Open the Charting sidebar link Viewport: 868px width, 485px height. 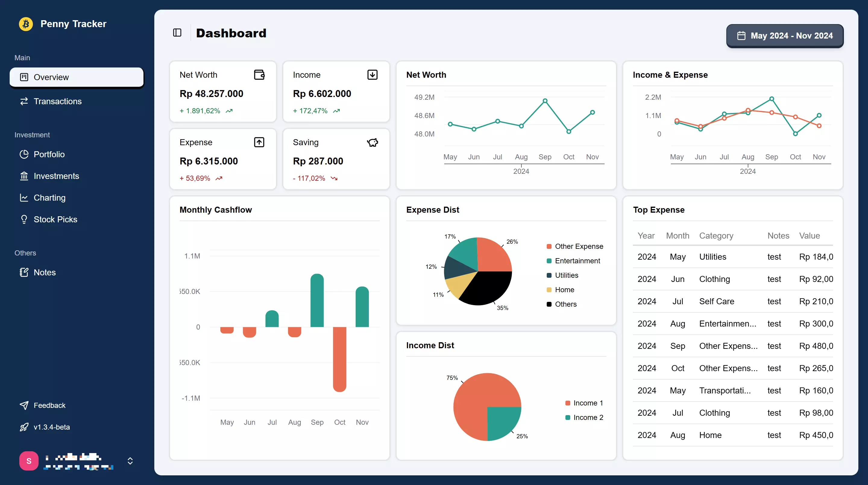click(77, 198)
